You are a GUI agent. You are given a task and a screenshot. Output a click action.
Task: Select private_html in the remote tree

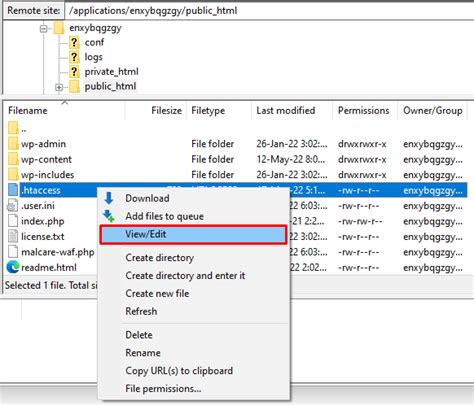pyautogui.click(x=112, y=72)
